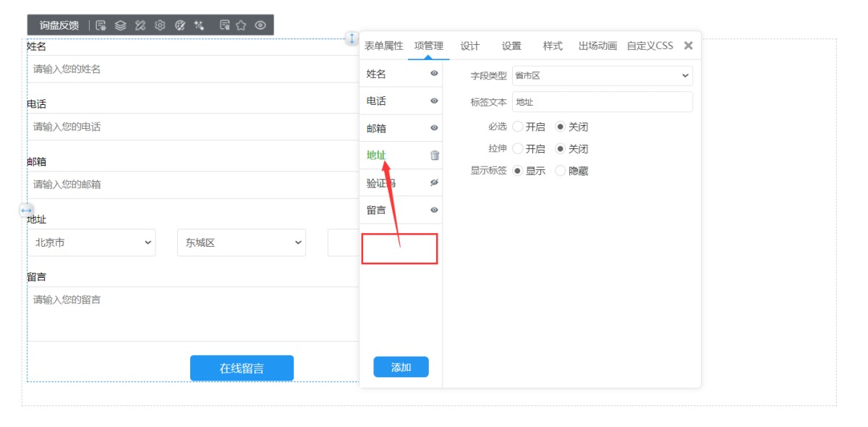
Task: Expand the 北京市 province dropdown
Action: click(x=92, y=243)
